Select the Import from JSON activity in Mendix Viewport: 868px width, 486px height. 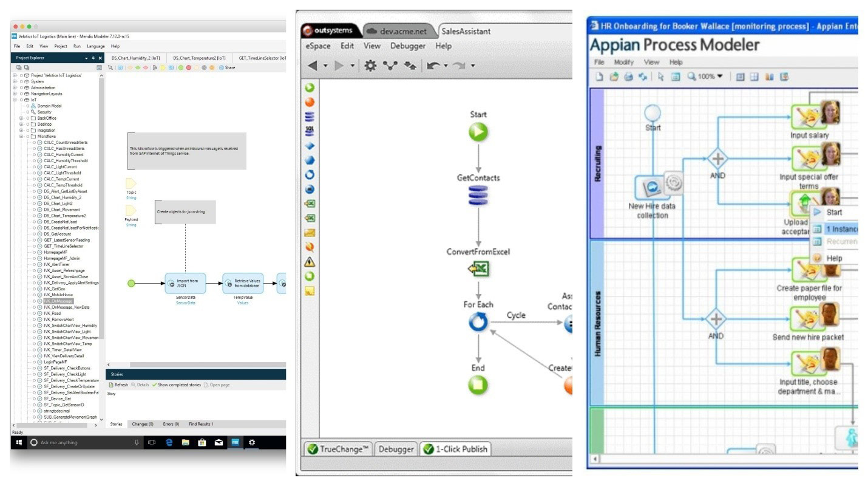click(x=185, y=283)
